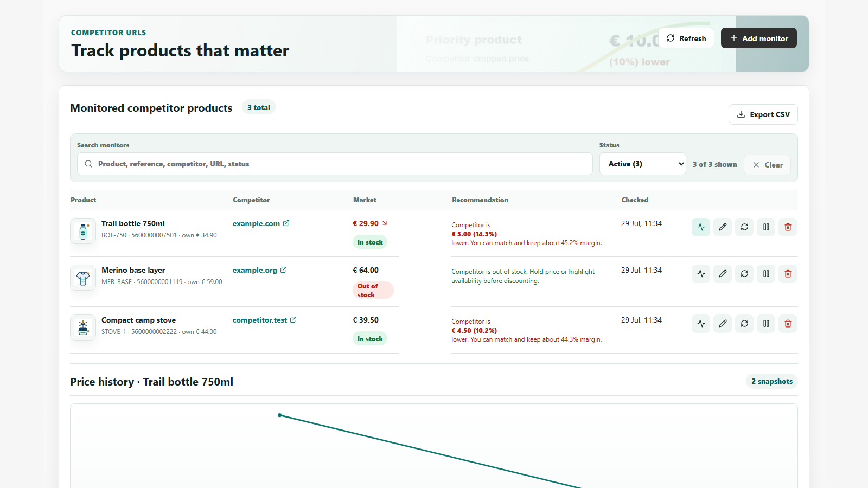The width and height of the screenshot is (868, 488).
Task: Click the '€ 5.00 (14.3%)' recommendation text
Action: click(x=474, y=234)
